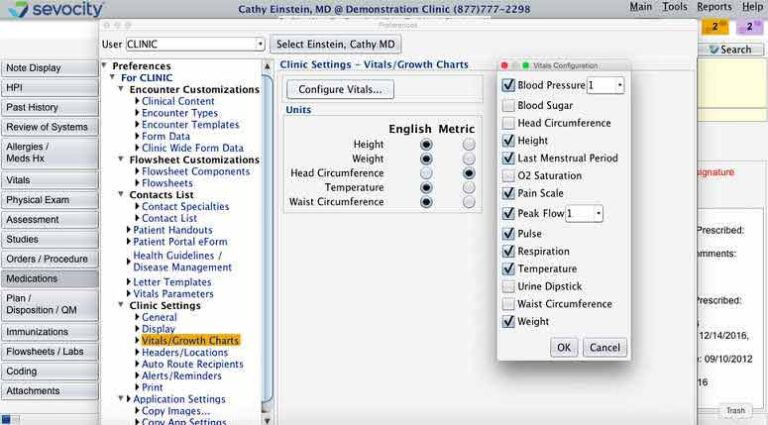The height and width of the screenshot is (425, 768).
Task: Click the orange notification badge showing 2
Action: click(x=715, y=26)
